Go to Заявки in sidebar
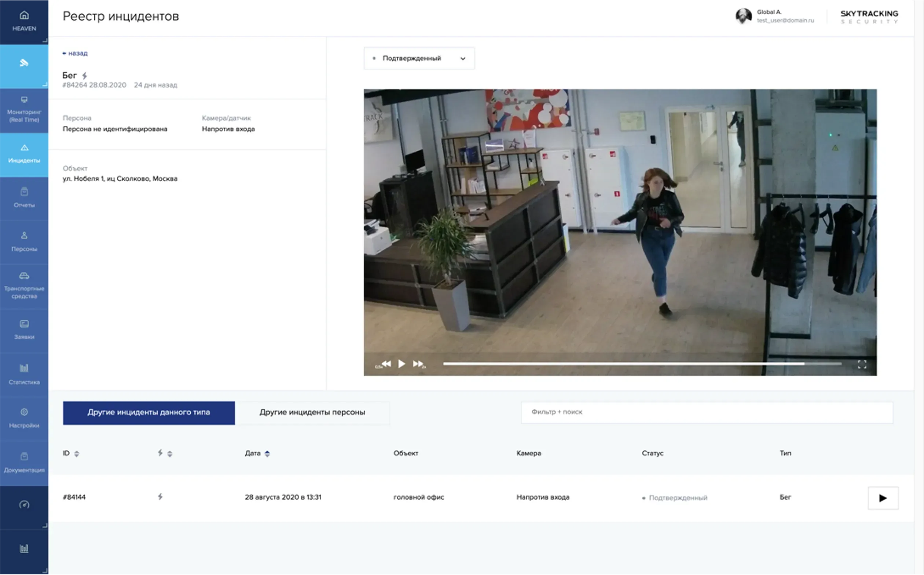Screen dimensions: 924x575 [24, 331]
